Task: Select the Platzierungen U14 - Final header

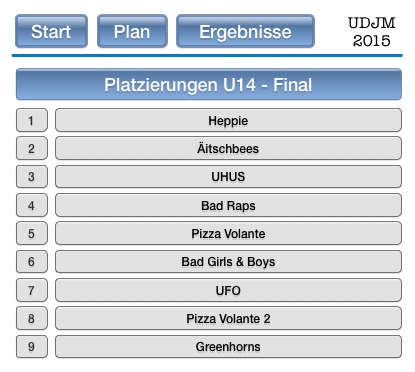Action: [209, 84]
